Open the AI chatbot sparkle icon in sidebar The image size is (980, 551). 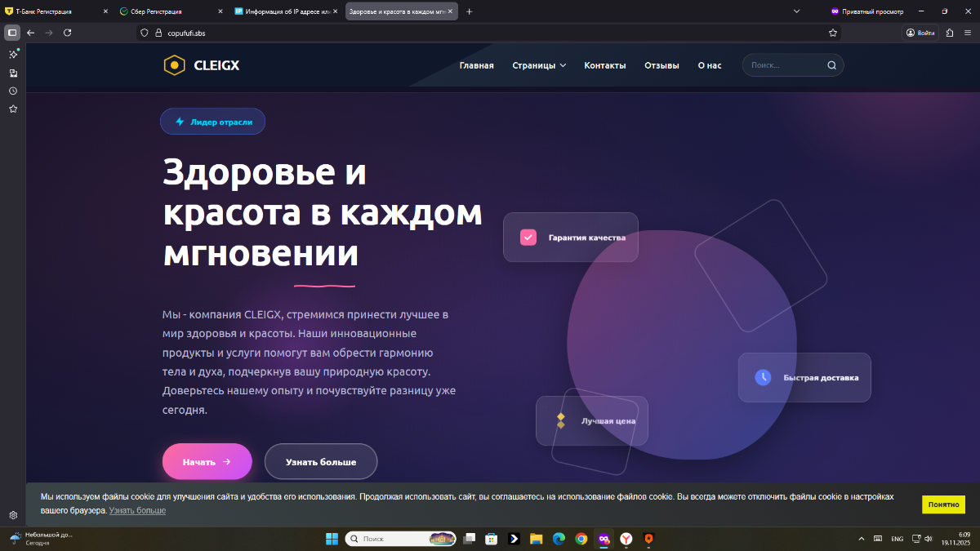13,55
